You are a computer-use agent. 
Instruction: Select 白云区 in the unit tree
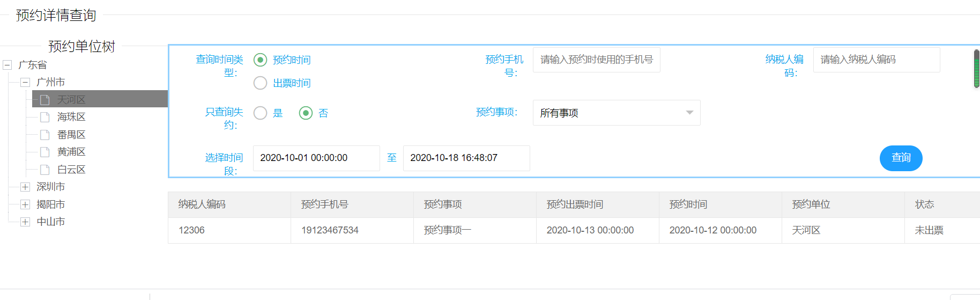[x=71, y=170]
